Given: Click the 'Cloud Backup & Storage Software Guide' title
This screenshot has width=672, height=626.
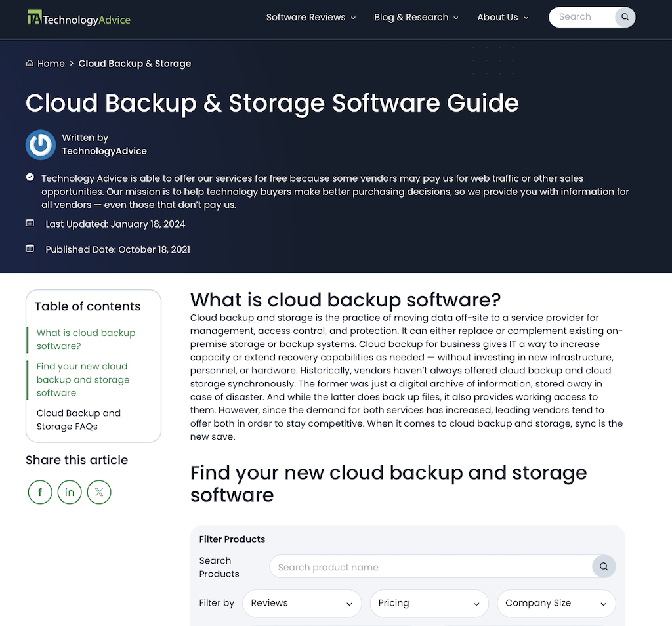Looking at the screenshot, I should click(x=272, y=103).
